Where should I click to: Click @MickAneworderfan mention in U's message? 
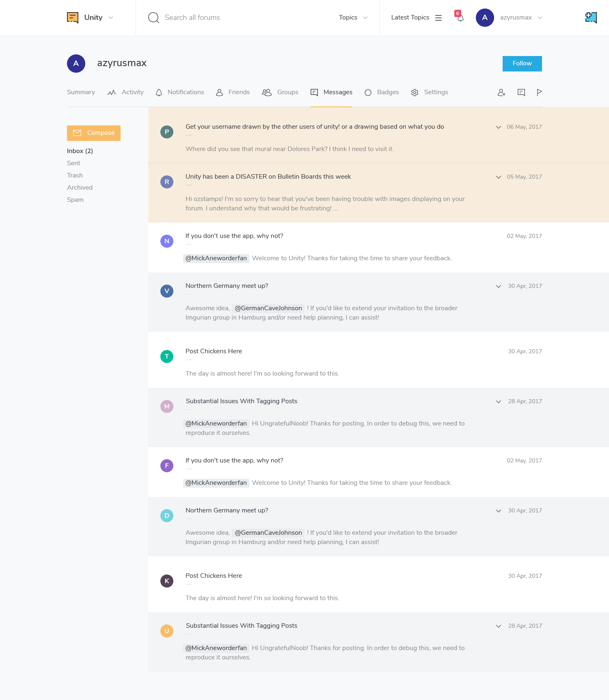216,648
